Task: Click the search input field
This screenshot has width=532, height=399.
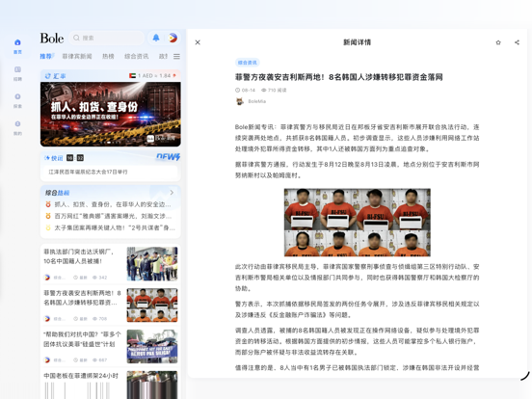Action: point(107,38)
